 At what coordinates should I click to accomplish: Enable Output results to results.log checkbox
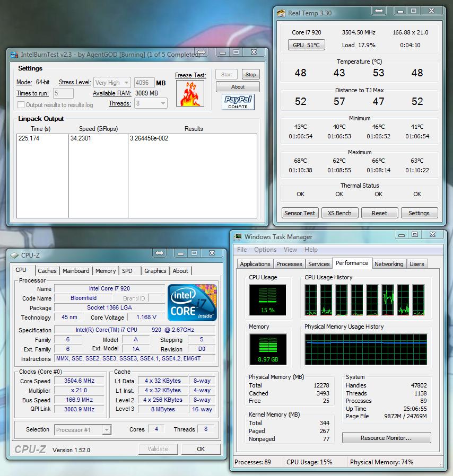click(21, 105)
